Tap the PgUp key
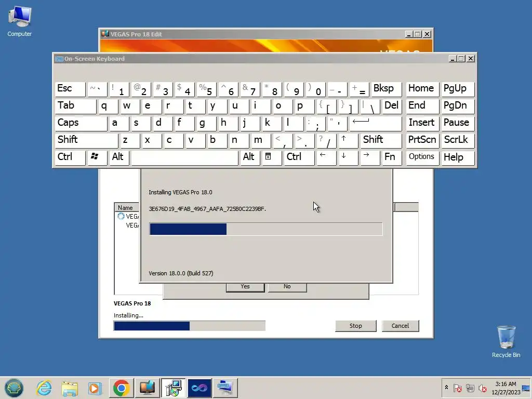This screenshot has width=532, height=399. (458, 89)
